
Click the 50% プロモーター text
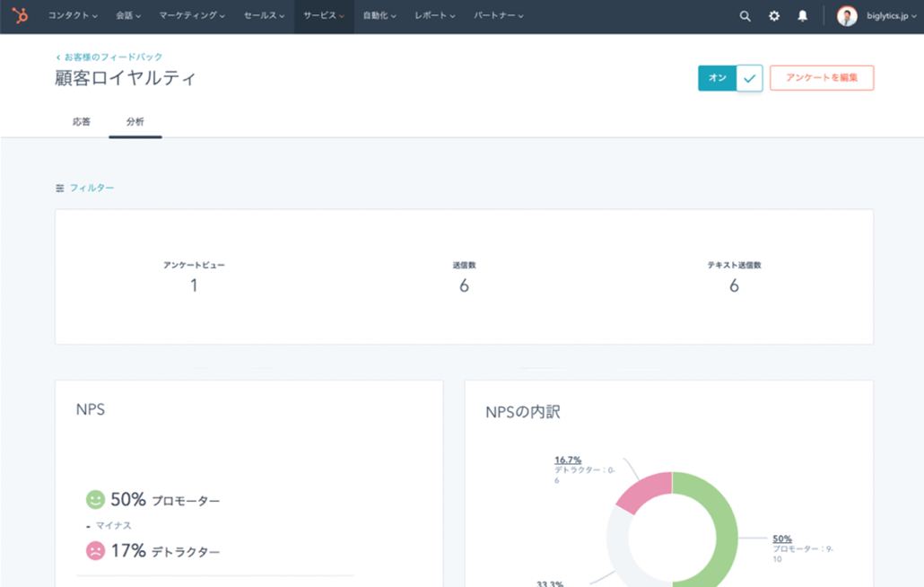point(165,500)
